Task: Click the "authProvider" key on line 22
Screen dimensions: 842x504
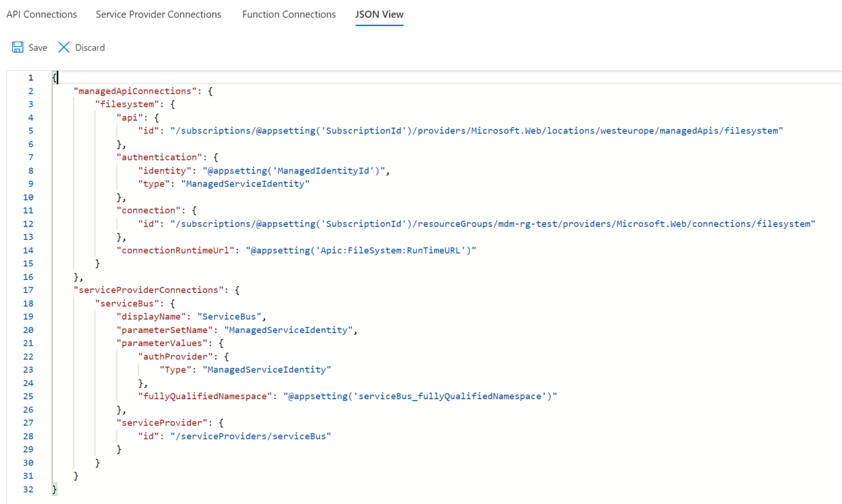Action: coord(175,357)
